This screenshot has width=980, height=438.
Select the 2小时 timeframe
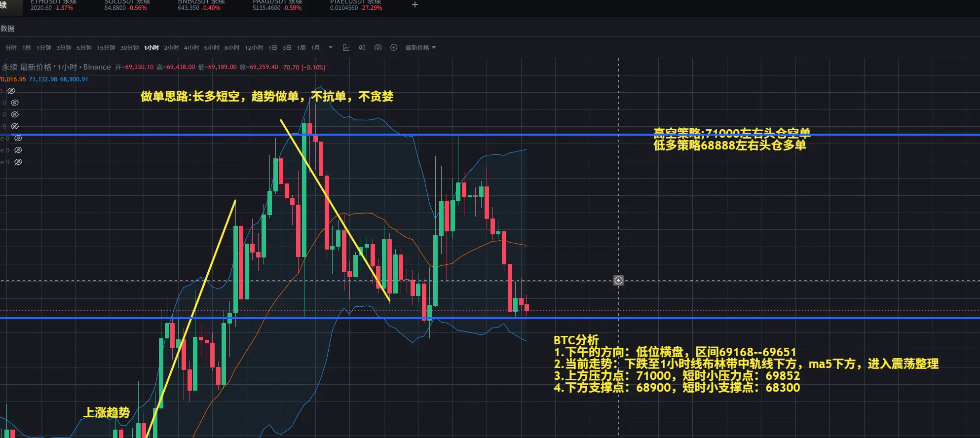point(171,48)
